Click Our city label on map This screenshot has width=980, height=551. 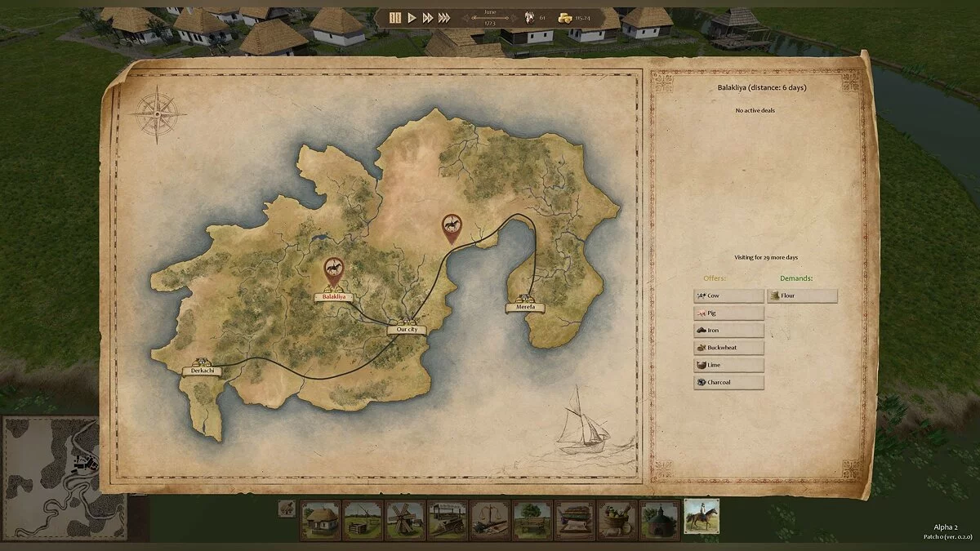pyautogui.click(x=407, y=329)
